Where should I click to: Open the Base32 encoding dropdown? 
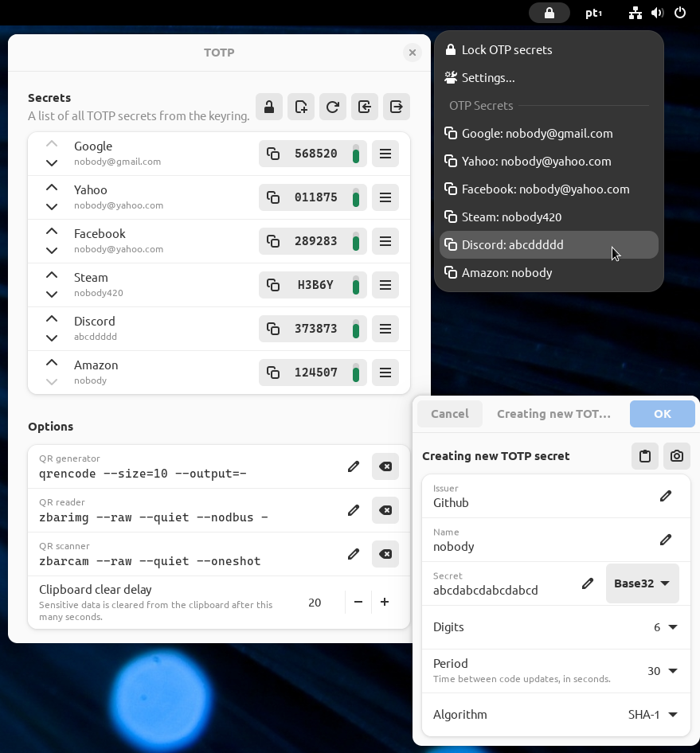coord(643,583)
